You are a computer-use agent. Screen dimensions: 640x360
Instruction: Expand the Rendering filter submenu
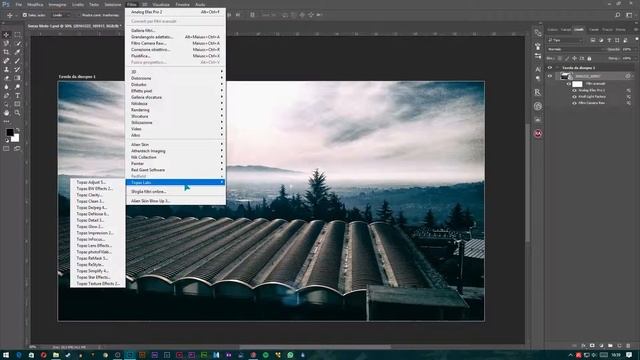176,110
